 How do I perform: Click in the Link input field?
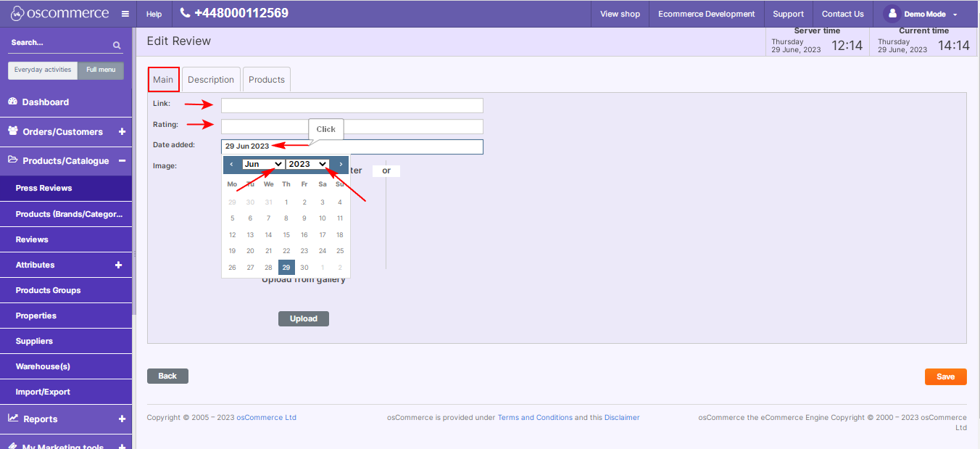pyautogui.click(x=352, y=105)
